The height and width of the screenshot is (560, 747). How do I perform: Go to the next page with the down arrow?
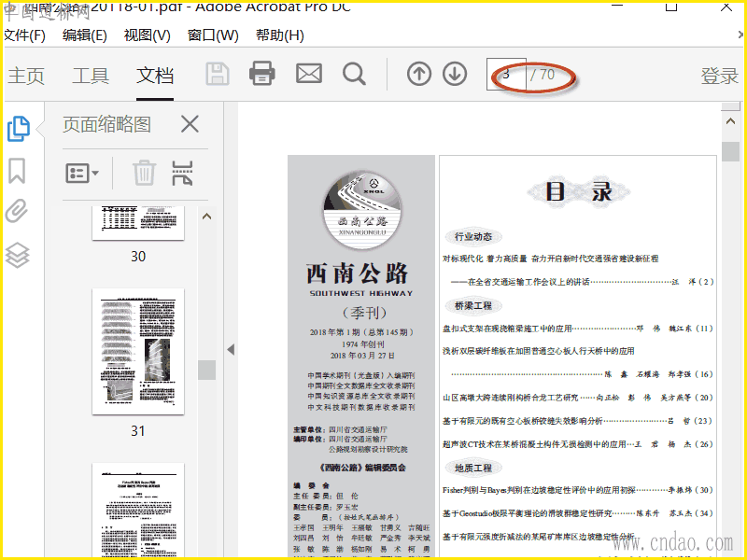tap(455, 75)
